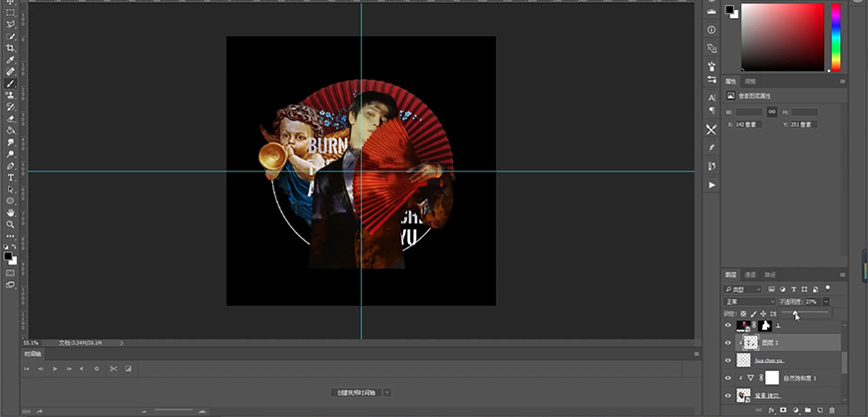
Task: Click the layer mask thumbnail of top layer
Action: tap(765, 326)
